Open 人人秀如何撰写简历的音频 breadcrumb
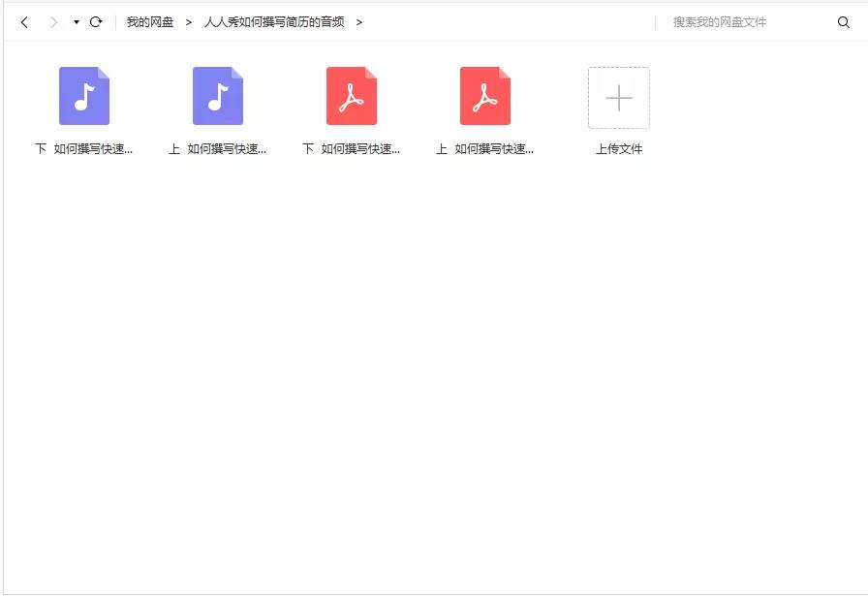This screenshot has height=596, width=868. click(x=274, y=22)
